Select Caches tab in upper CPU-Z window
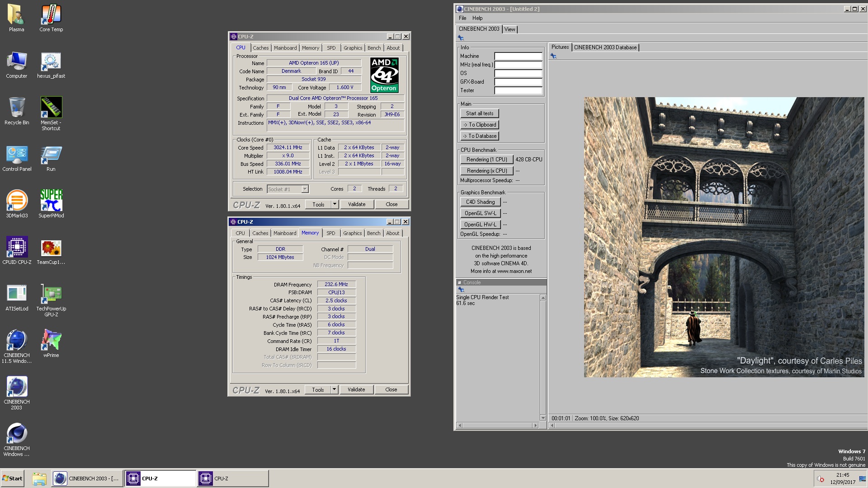 (x=261, y=48)
